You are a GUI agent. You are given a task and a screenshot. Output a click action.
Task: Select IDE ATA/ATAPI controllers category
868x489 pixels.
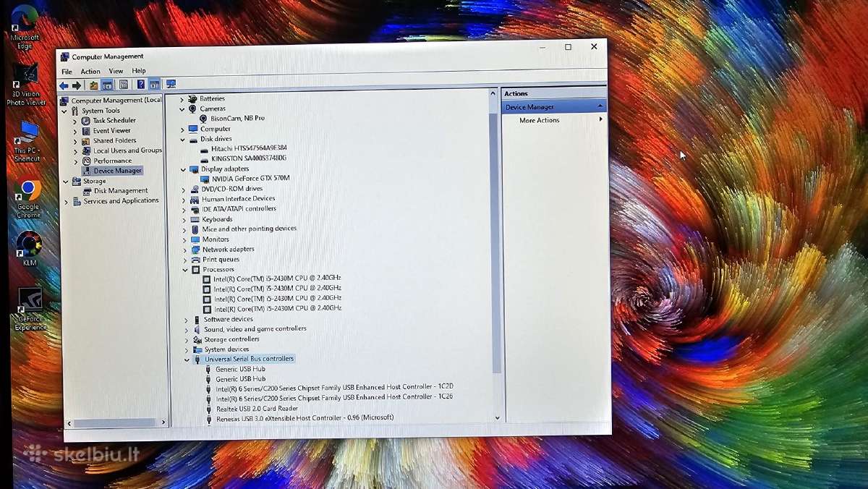pyautogui.click(x=239, y=209)
